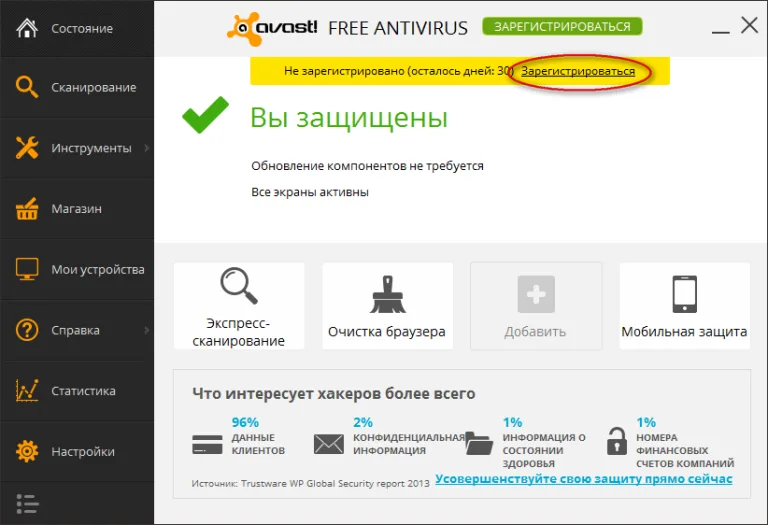Launch the Очистка браузера tile

(387, 306)
